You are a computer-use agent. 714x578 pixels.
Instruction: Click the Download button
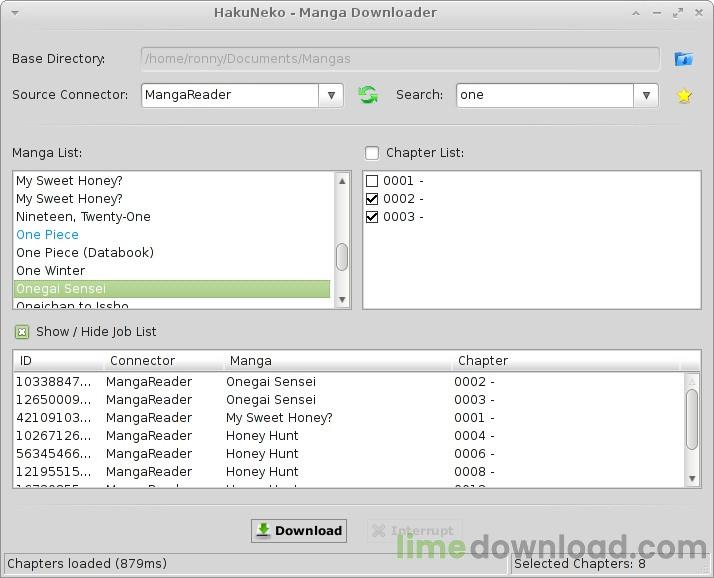click(299, 531)
